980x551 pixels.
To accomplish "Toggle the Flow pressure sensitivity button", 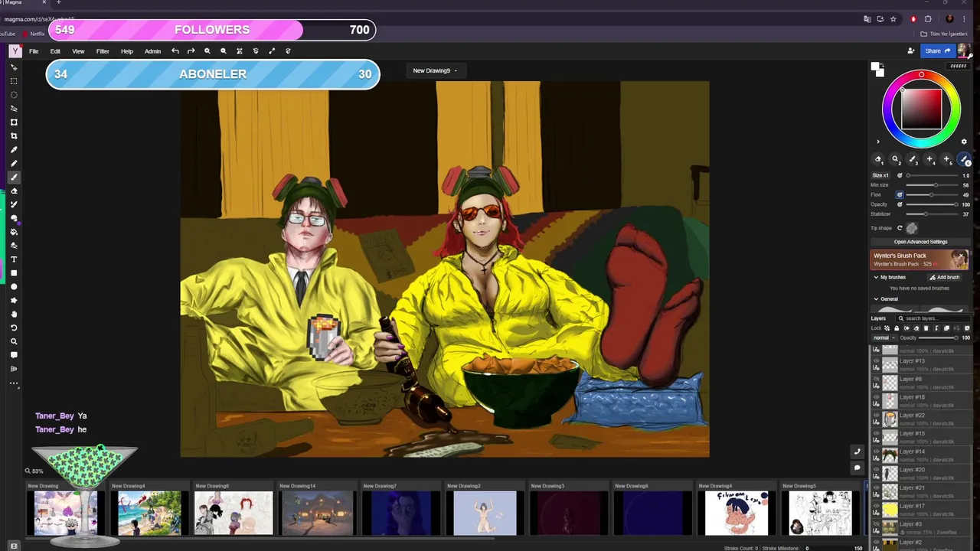I will [x=900, y=194].
